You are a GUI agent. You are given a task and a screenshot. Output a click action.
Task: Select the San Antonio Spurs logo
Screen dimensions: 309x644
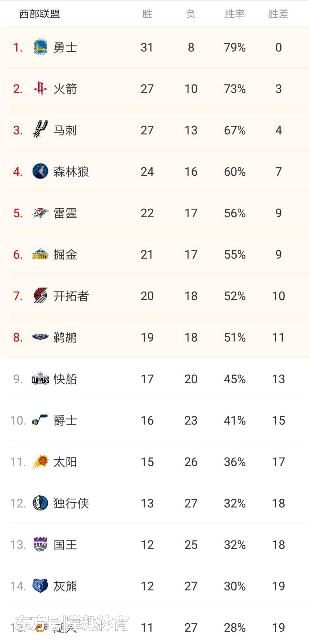point(40,130)
